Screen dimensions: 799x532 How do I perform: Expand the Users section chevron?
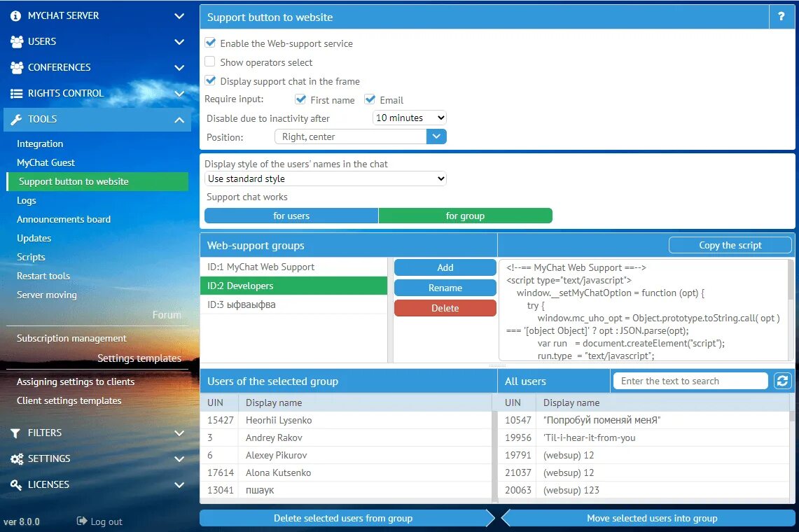tap(179, 42)
